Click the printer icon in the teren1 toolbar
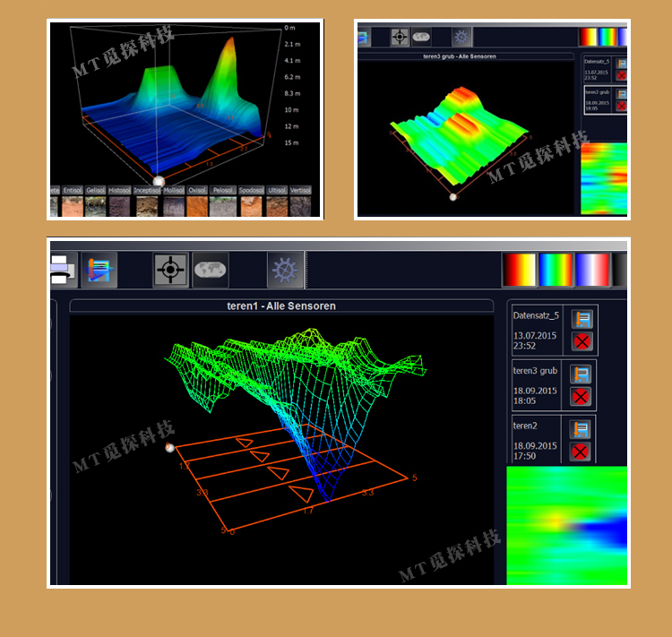Screen dimensions: 672x637 (x=61, y=270)
